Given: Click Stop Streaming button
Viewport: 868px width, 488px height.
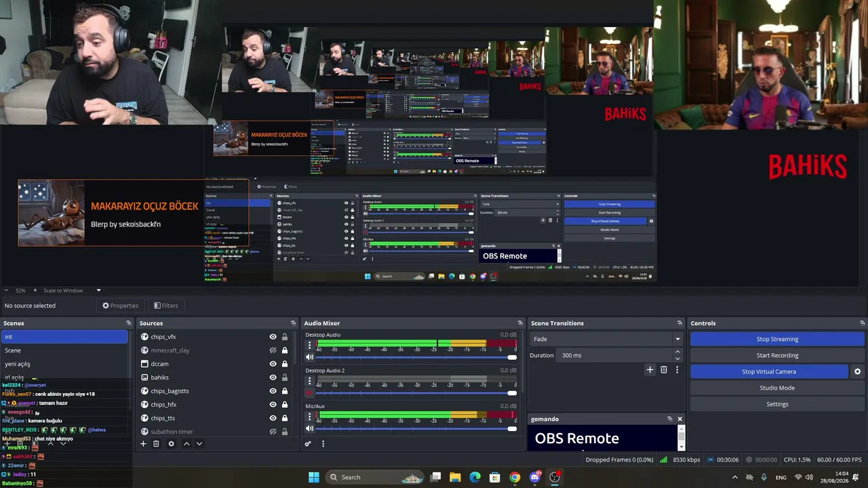Looking at the screenshot, I should (x=777, y=339).
